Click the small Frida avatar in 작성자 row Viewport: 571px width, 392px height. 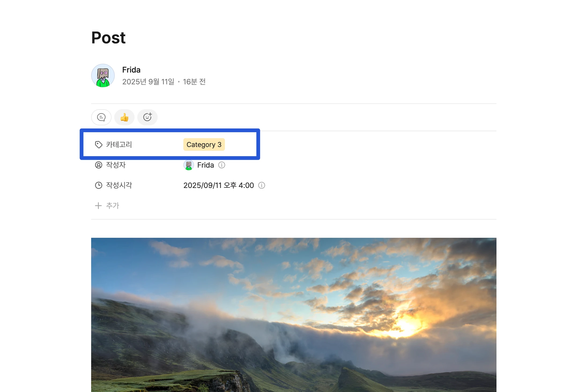click(189, 165)
